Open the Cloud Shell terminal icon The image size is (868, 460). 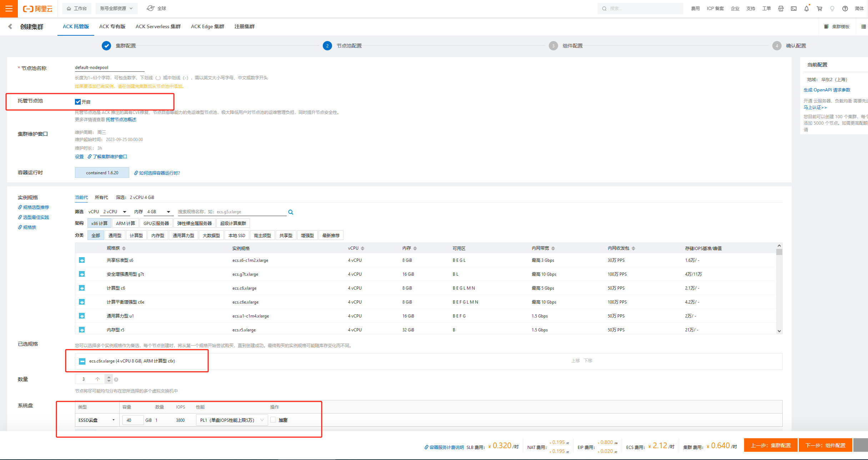[793, 9]
